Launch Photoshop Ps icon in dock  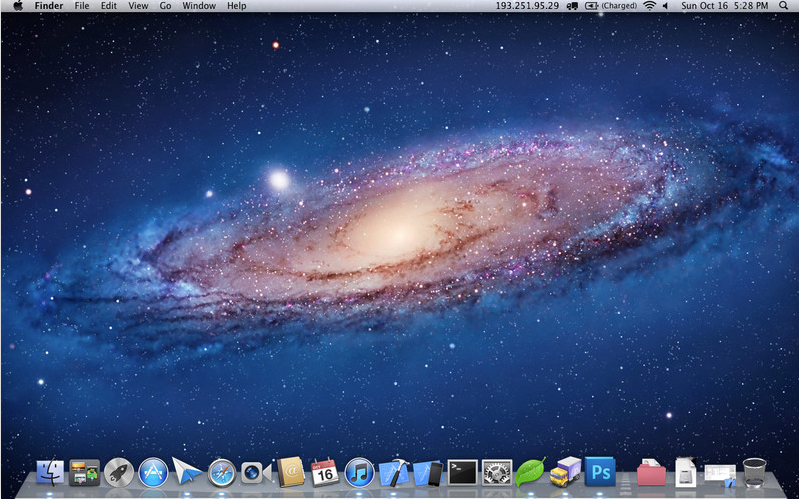click(600, 472)
